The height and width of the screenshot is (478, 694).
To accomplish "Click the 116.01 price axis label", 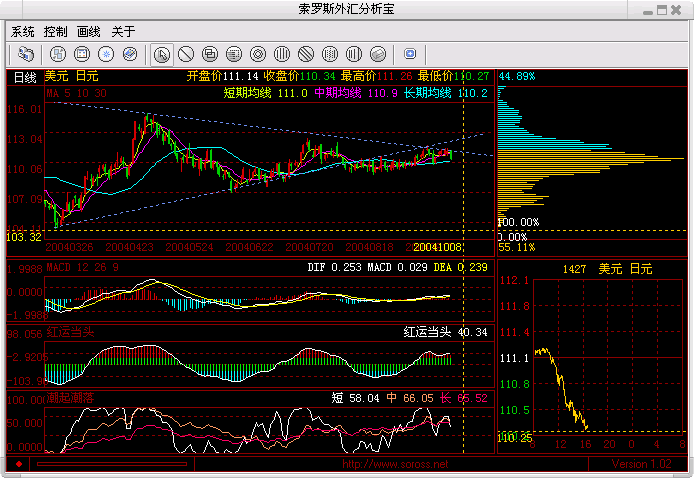I will (x=25, y=109).
